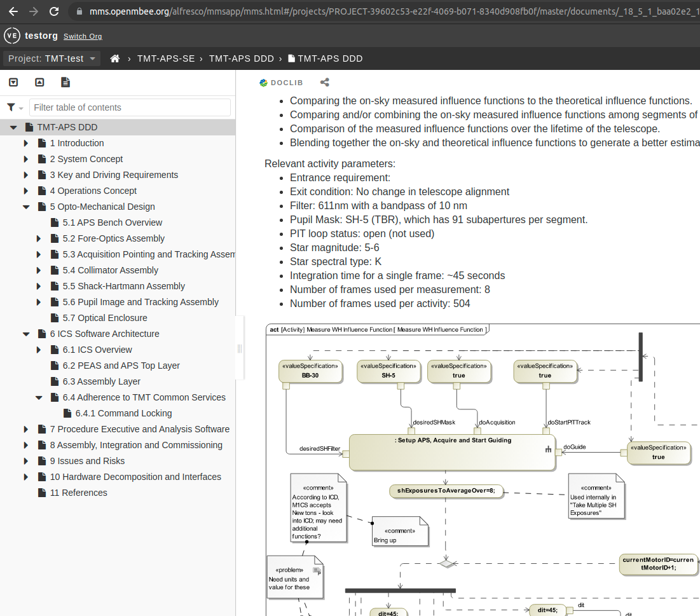
Task: Expand the 9 Issues and Risks section
Action: point(25,461)
